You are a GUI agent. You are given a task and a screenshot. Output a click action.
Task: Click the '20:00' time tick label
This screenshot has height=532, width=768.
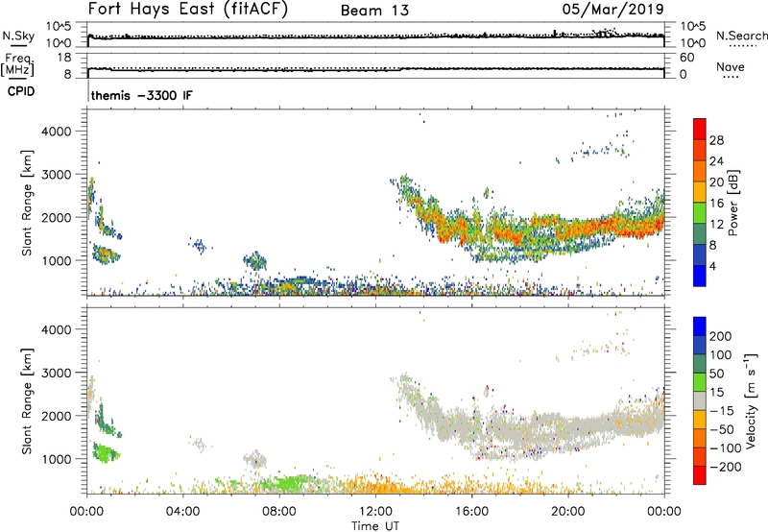(568, 512)
